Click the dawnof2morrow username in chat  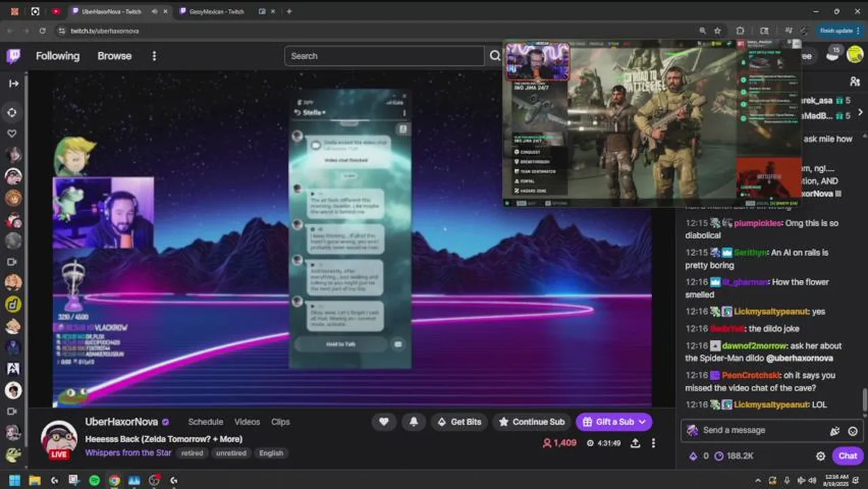pos(753,346)
